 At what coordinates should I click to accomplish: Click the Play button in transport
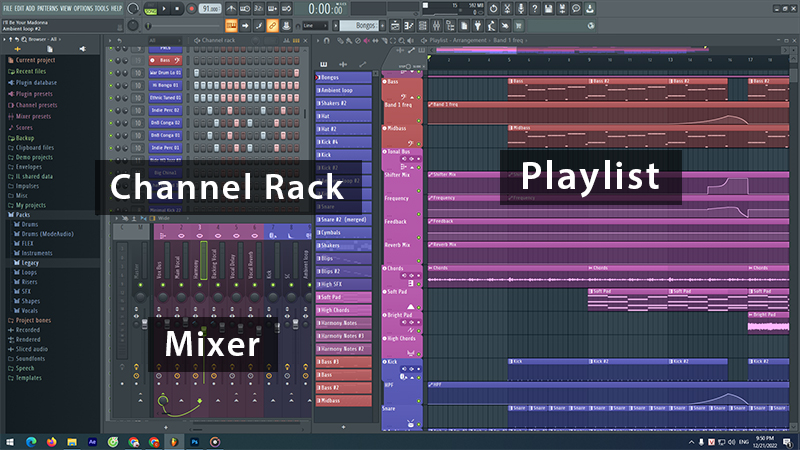coord(164,9)
